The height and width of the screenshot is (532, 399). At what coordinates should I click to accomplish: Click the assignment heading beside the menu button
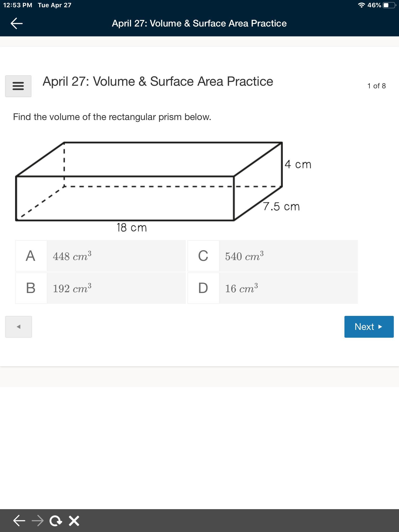pyautogui.click(x=158, y=82)
